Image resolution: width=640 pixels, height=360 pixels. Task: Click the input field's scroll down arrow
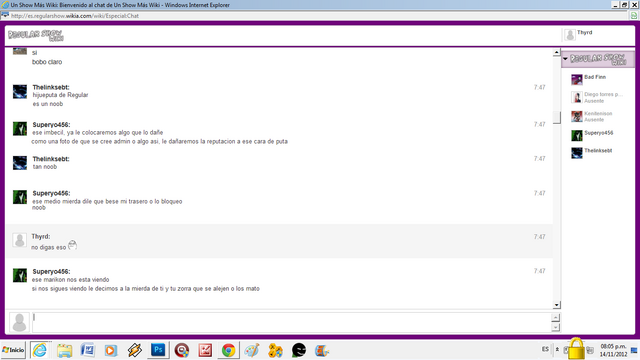tap(556, 327)
